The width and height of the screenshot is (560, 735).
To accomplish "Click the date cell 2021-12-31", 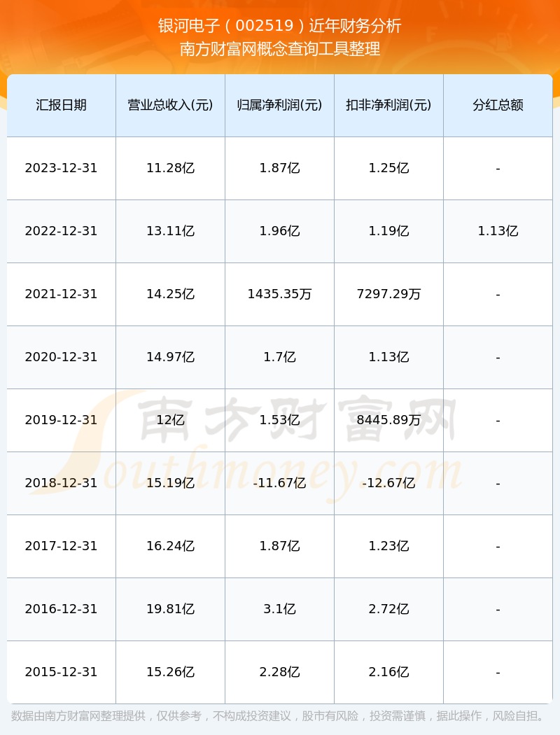I will tap(62, 294).
